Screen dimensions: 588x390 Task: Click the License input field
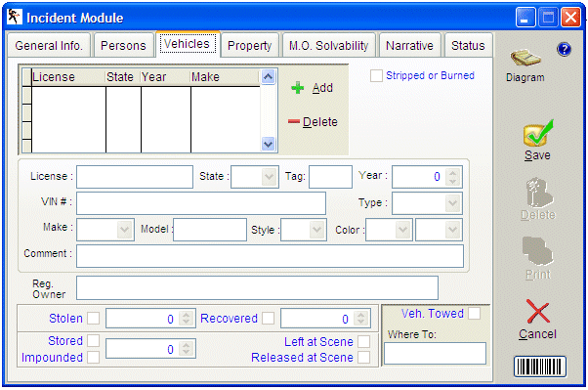pos(135,177)
